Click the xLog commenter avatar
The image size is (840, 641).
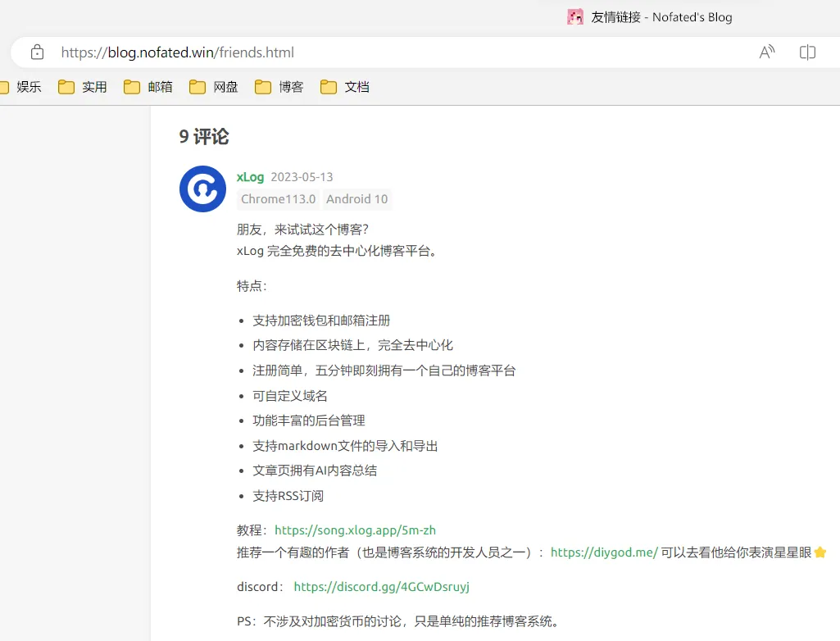(202, 189)
